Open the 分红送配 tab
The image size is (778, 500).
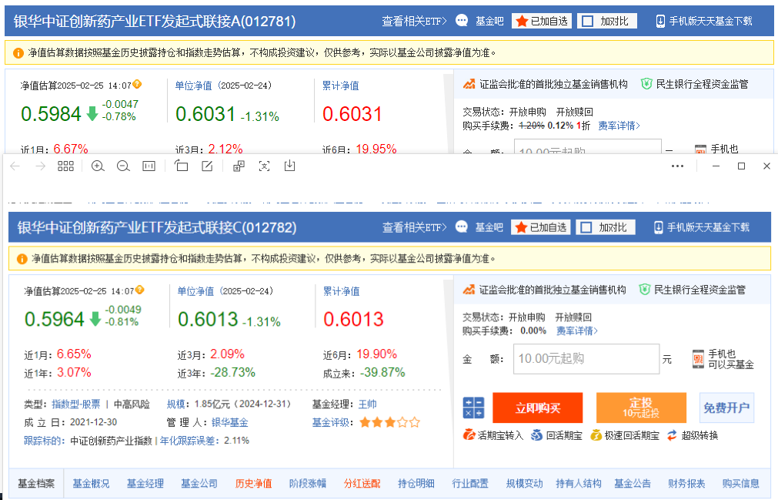362,483
